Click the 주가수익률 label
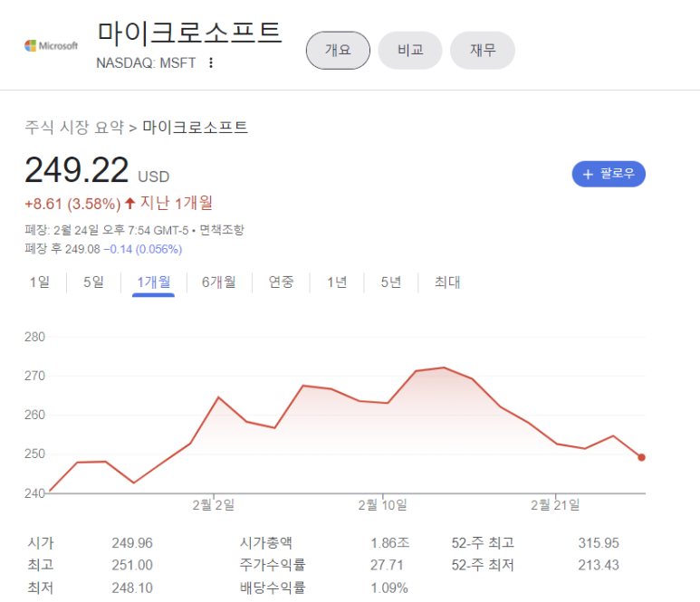 (273, 566)
